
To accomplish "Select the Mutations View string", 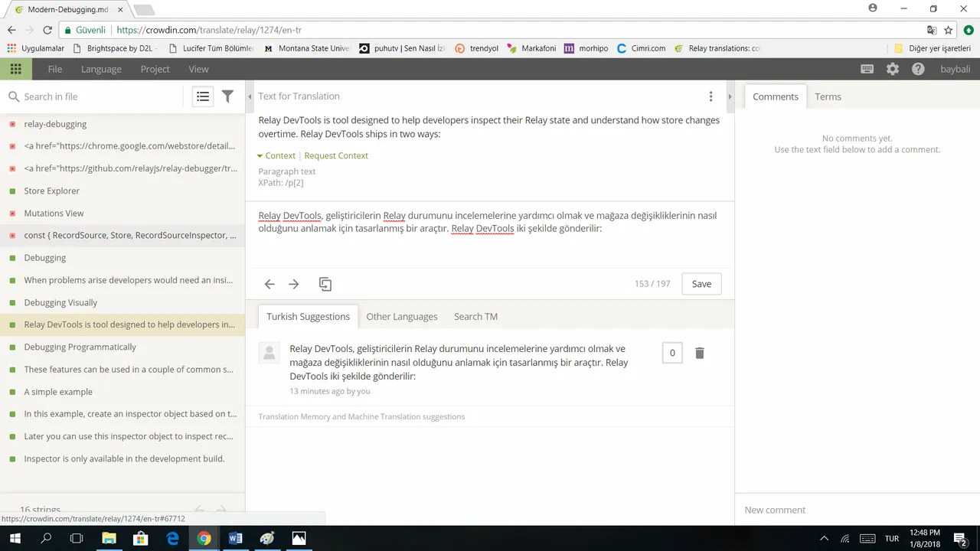I will pos(122,213).
